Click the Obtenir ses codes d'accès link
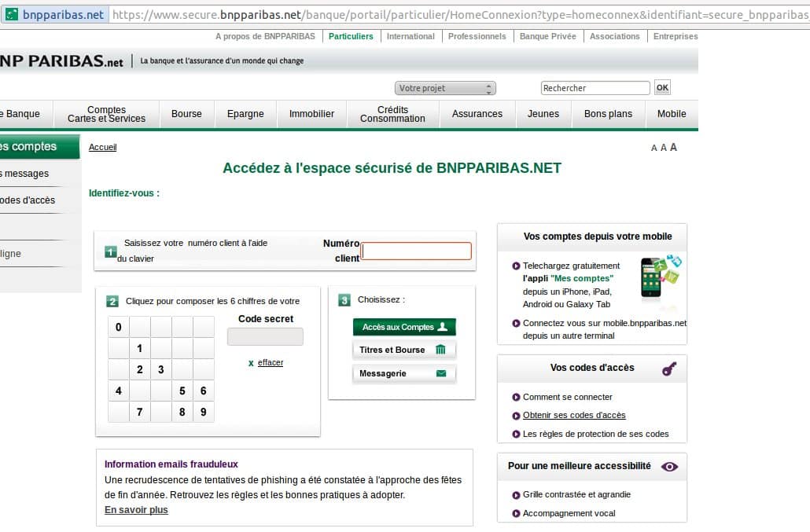This screenshot has height=532, width=810. [x=574, y=416]
